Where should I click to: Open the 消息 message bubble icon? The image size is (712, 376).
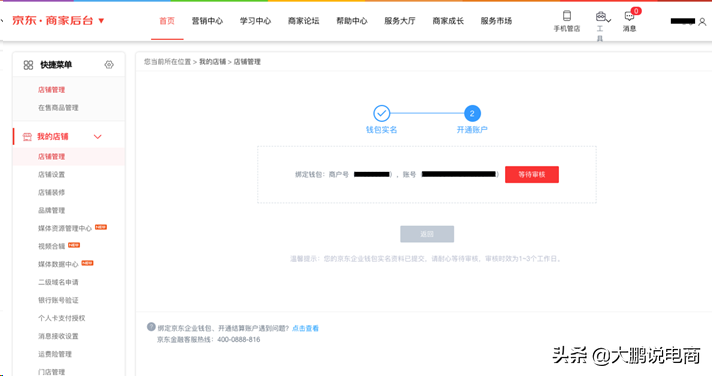point(629,17)
